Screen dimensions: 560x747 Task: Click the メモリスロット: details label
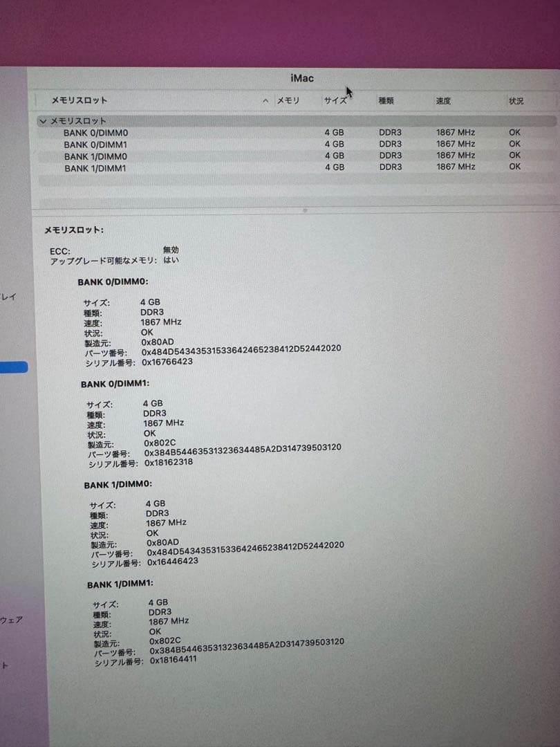click(73, 230)
